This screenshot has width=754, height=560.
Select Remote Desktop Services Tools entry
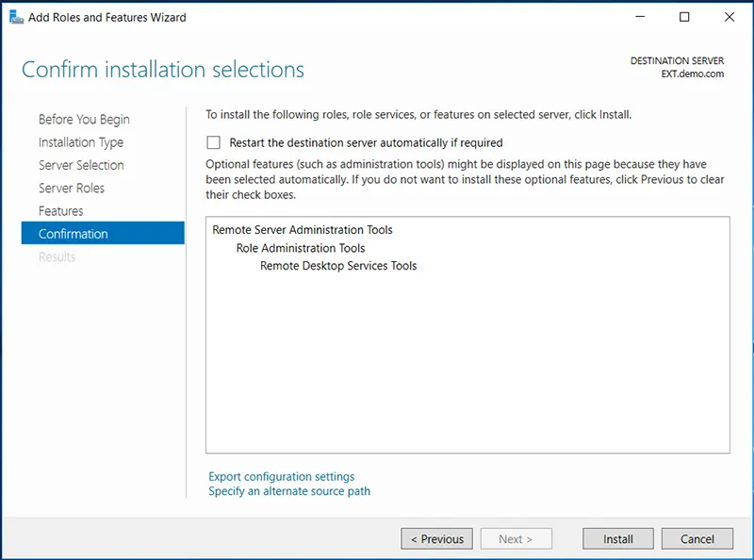pyautogui.click(x=338, y=266)
